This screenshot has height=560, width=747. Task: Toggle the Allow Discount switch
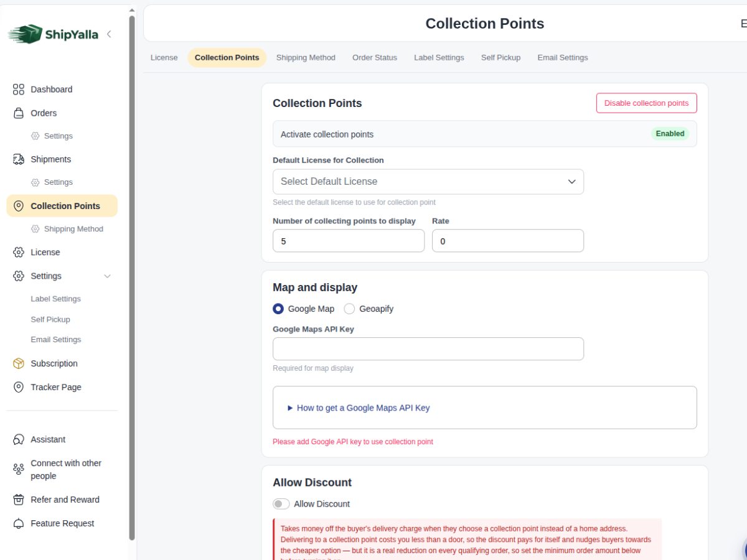point(281,504)
